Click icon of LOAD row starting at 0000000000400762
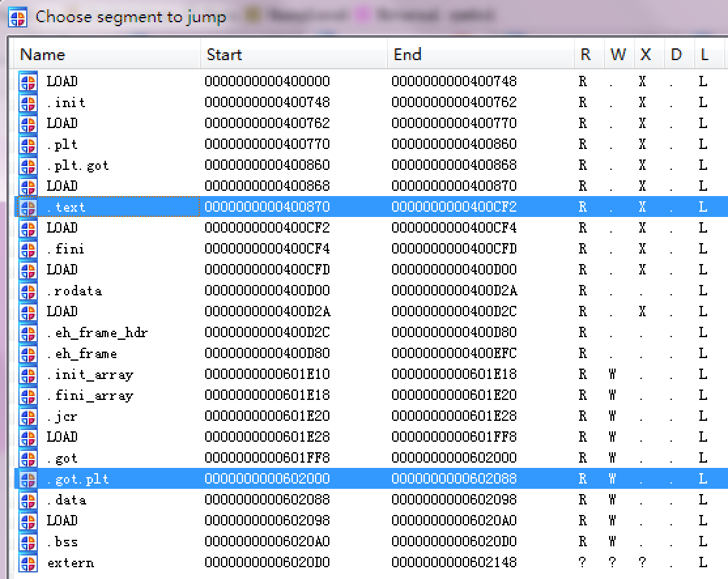This screenshot has width=728, height=579. pos(28,124)
